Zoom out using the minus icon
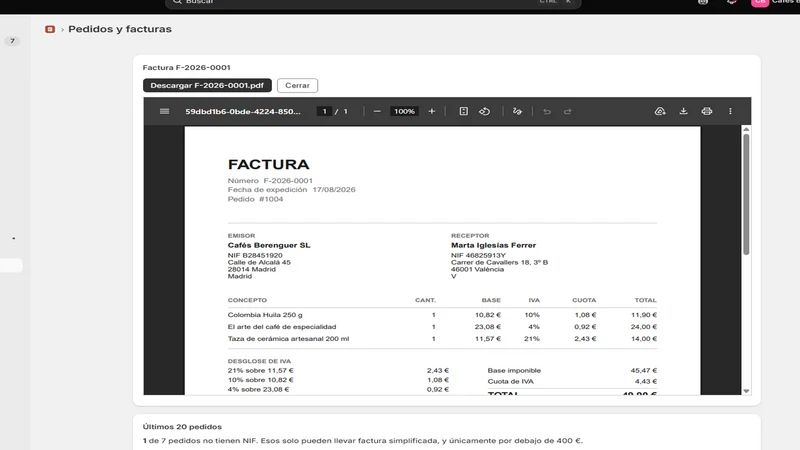The height and width of the screenshot is (450, 800). (377, 111)
